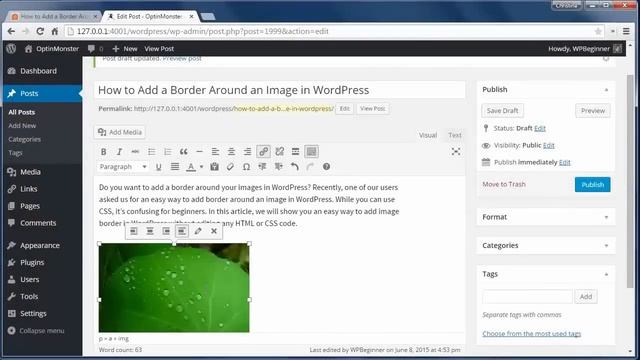Click View Post button beside permalink

tap(372, 109)
